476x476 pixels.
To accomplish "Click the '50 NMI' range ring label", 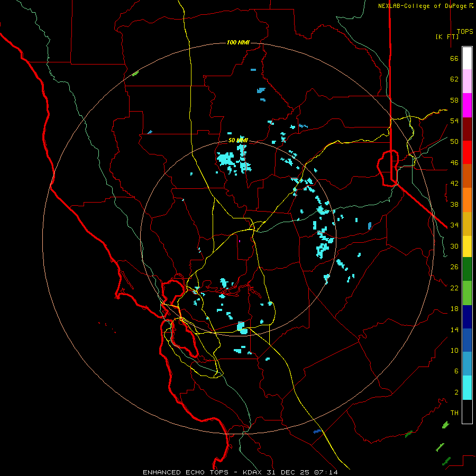I will pyautogui.click(x=239, y=140).
